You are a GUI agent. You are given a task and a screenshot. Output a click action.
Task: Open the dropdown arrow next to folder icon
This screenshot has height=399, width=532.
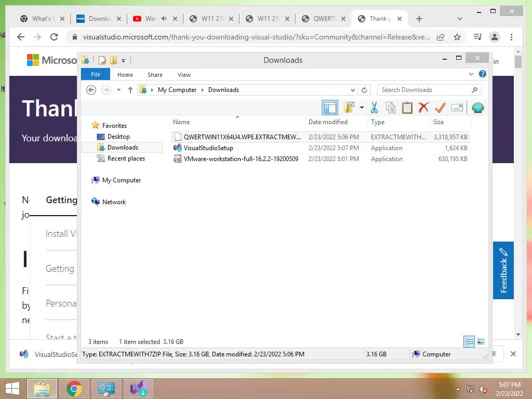[362, 108]
